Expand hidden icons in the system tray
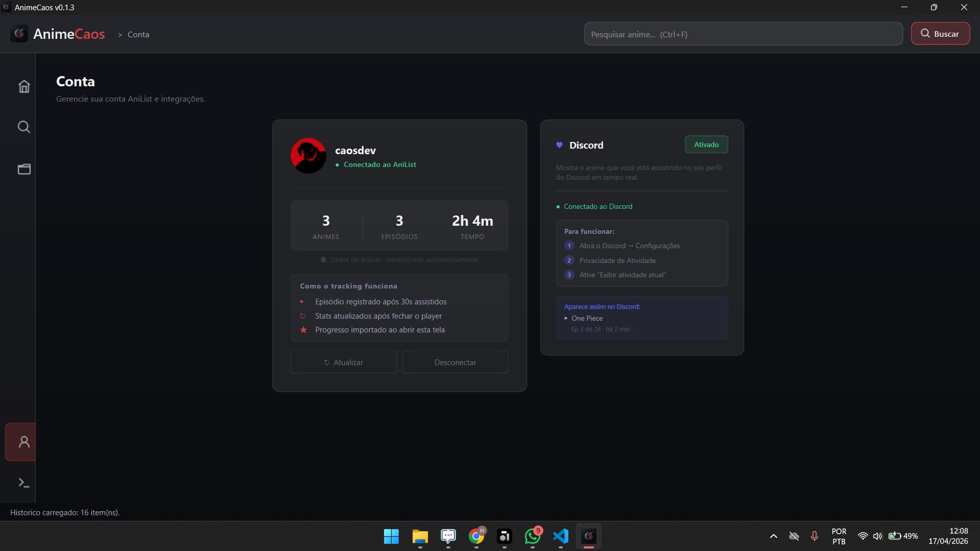The image size is (980, 551). (x=773, y=536)
